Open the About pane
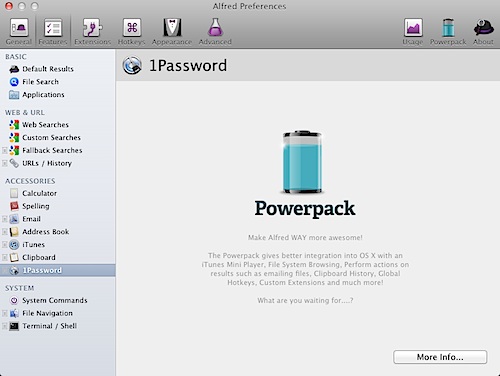 click(x=483, y=32)
